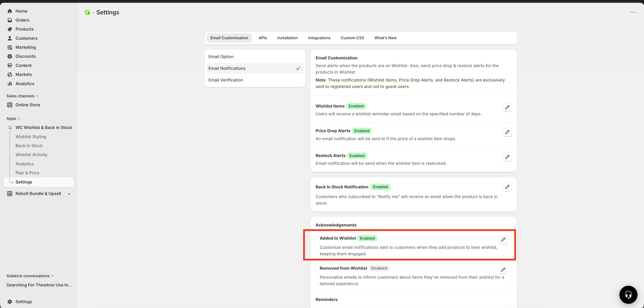Expand the Apps section chevron
644x308 pixels.
point(19,118)
